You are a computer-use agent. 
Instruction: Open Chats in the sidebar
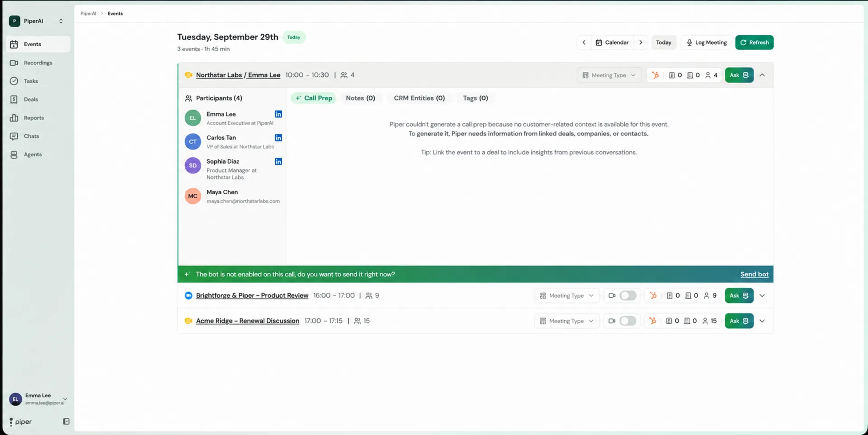[x=38, y=136]
